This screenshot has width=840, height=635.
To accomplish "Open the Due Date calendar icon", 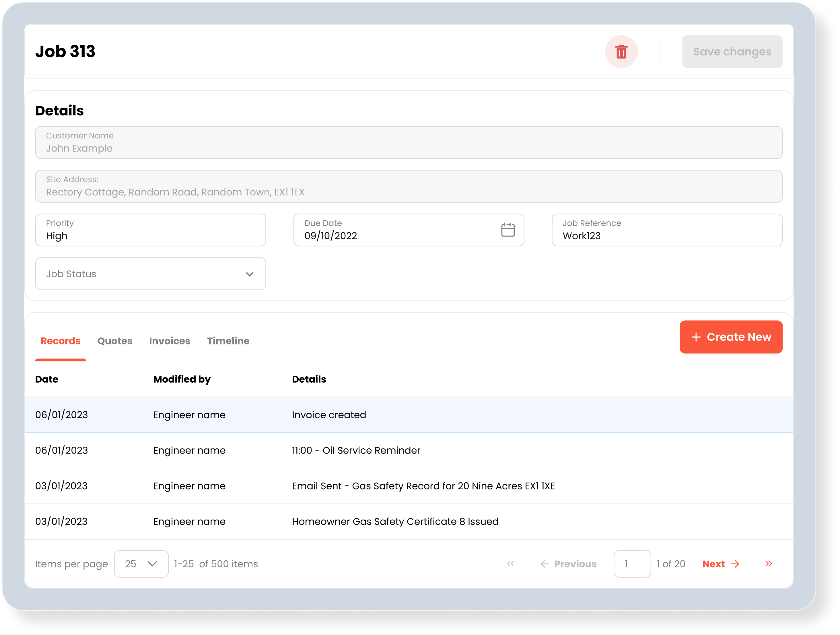I will 507,230.
